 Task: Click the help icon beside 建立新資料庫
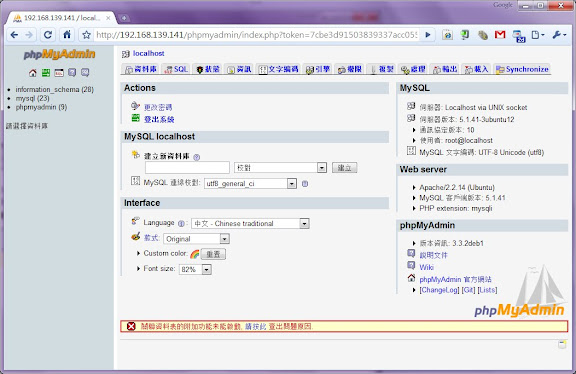[x=197, y=157]
